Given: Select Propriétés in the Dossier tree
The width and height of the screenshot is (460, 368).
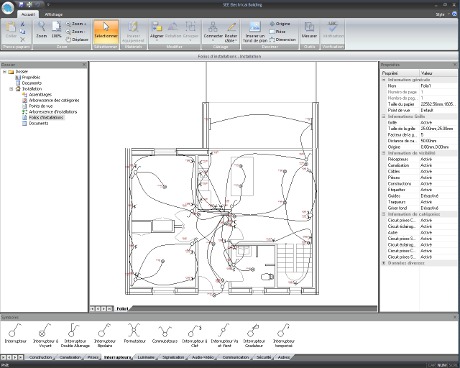Looking at the screenshot, I should tap(28, 77).
